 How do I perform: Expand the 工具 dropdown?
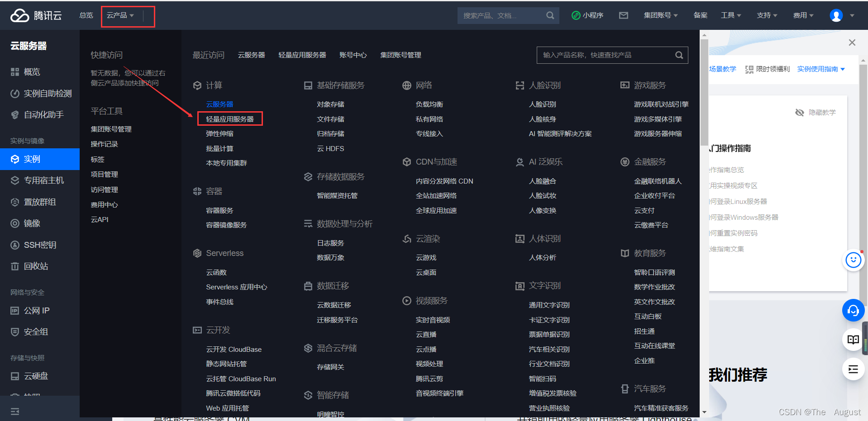731,15
